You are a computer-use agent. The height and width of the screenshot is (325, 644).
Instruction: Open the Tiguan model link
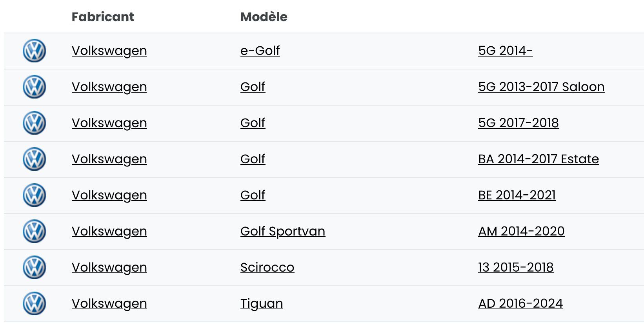point(262,303)
